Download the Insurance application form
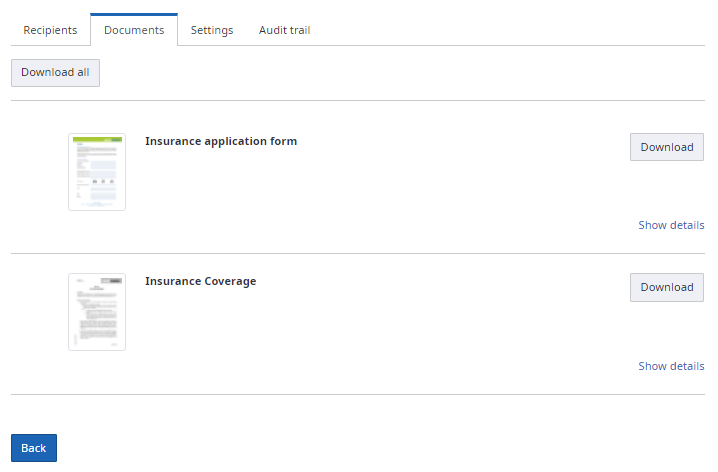This screenshot has height=472, width=718. tap(666, 147)
